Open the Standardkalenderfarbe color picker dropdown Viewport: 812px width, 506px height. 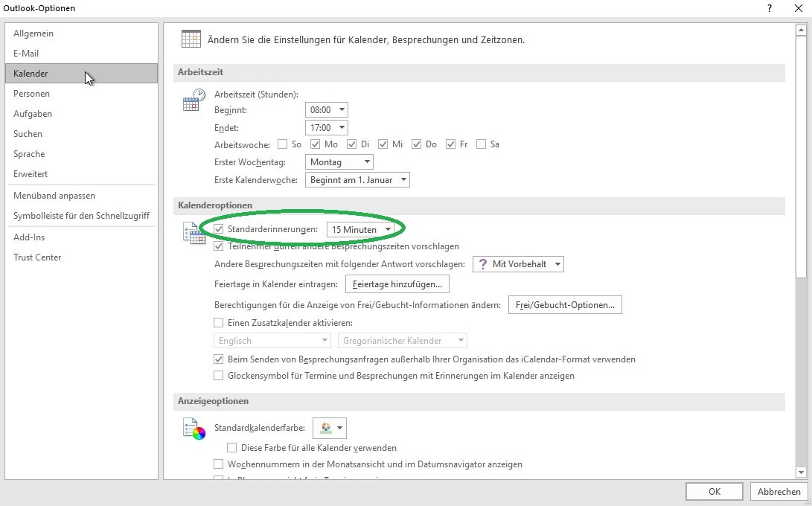tap(330, 429)
